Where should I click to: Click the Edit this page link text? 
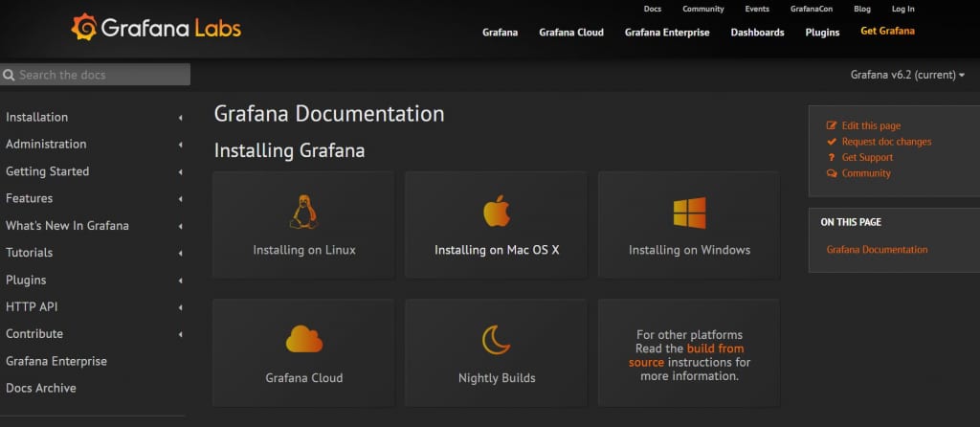point(871,125)
